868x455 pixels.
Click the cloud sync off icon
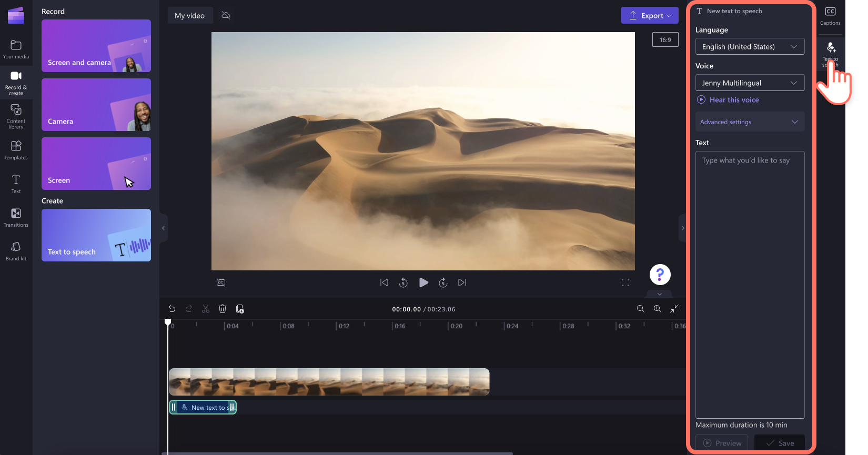point(226,15)
